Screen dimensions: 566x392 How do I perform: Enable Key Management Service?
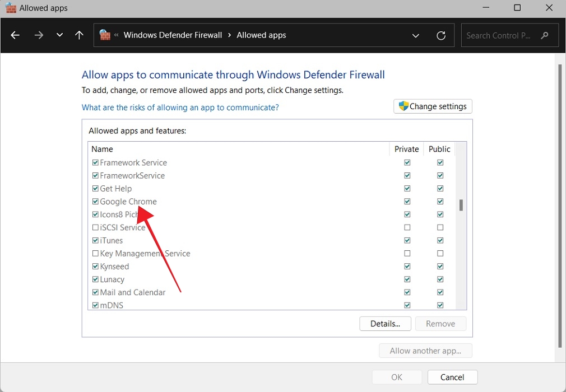[95, 253]
